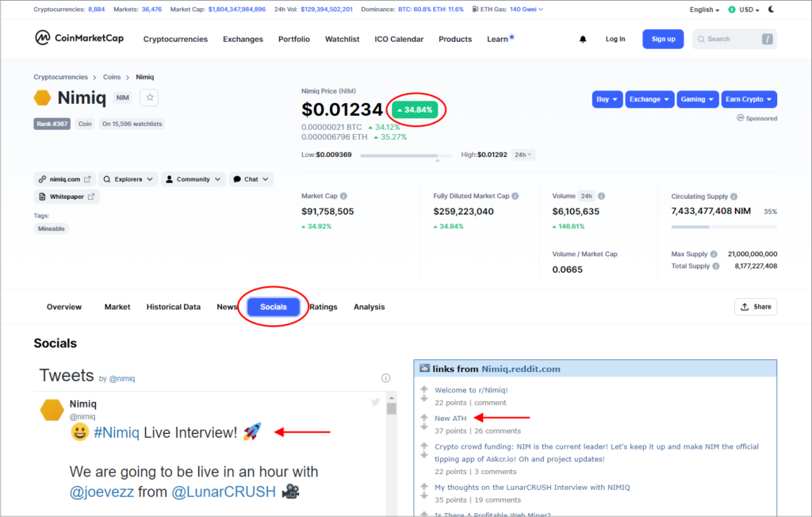Click the reddit alien icon
The width and height of the screenshot is (812, 517).
(x=425, y=369)
